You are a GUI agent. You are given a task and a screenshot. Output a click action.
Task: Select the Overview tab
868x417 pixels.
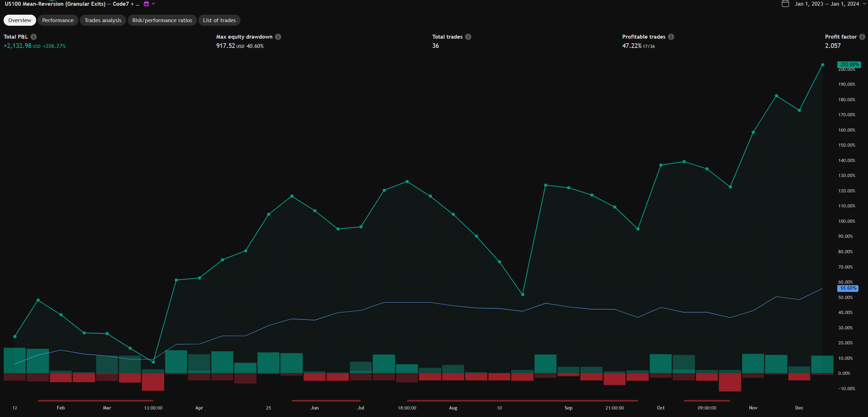pos(20,20)
